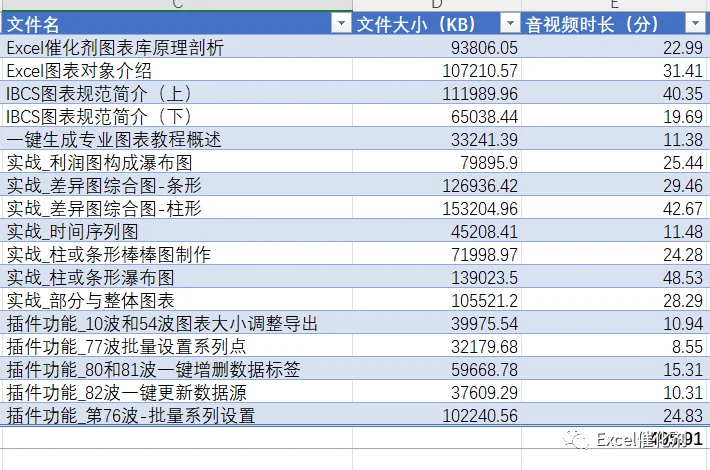Click file size value 153204.96
This screenshot has height=470, width=710.
pos(480,208)
